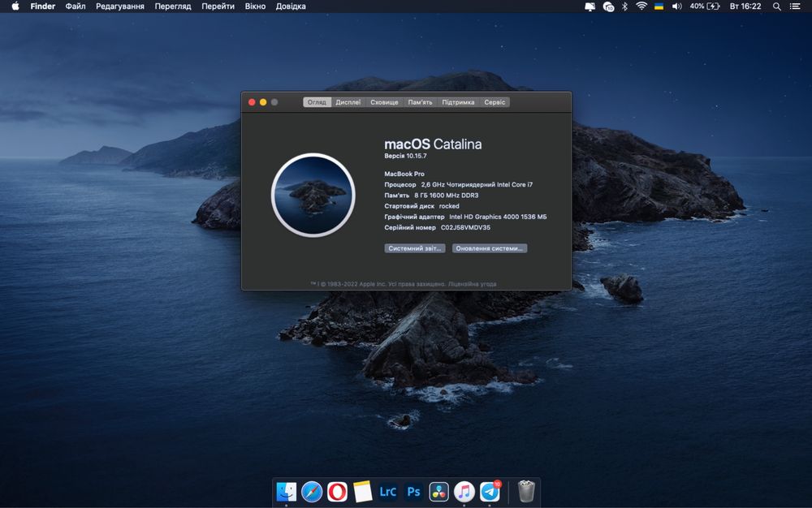Image resolution: width=812 pixels, height=508 pixels.
Task: Click the Версія 10.15.7 text
Action: [405, 156]
